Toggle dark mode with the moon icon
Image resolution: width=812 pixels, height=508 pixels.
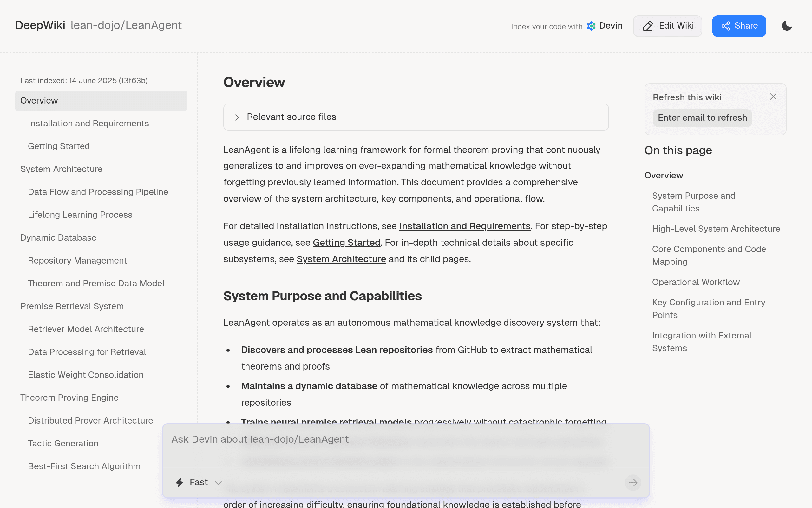click(787, 26)
